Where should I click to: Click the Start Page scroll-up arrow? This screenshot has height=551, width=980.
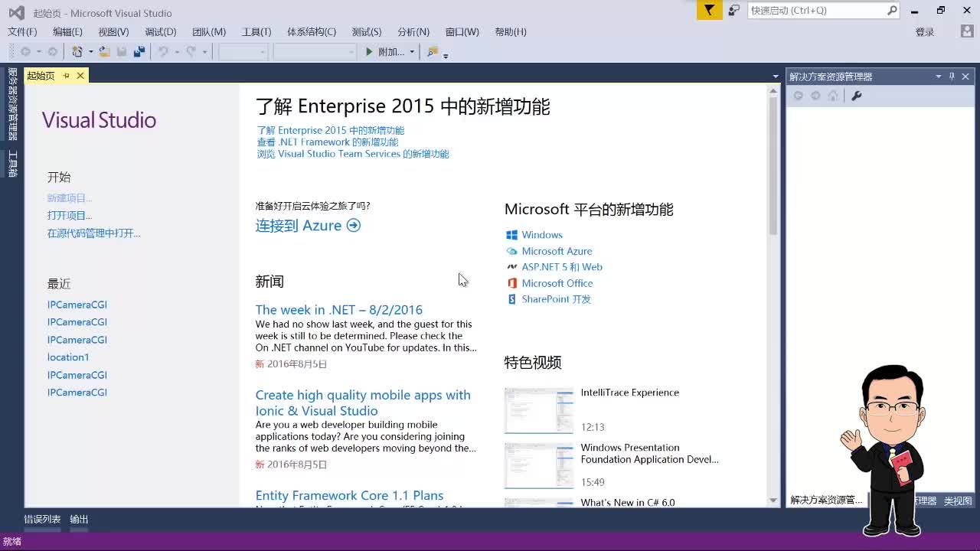pos(773,90)
